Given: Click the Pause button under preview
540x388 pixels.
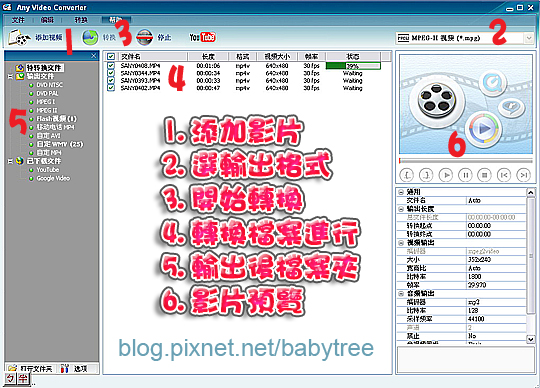Looking at the screenshot, I should click(x=465, y=175).
